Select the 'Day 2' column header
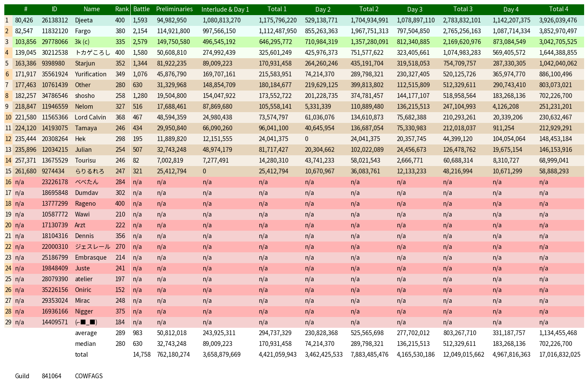Screen dimensions: 588x386 [323, 9]
